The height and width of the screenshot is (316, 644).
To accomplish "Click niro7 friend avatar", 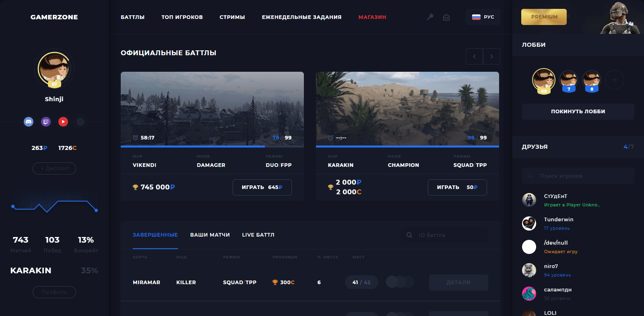I will 529,270.
